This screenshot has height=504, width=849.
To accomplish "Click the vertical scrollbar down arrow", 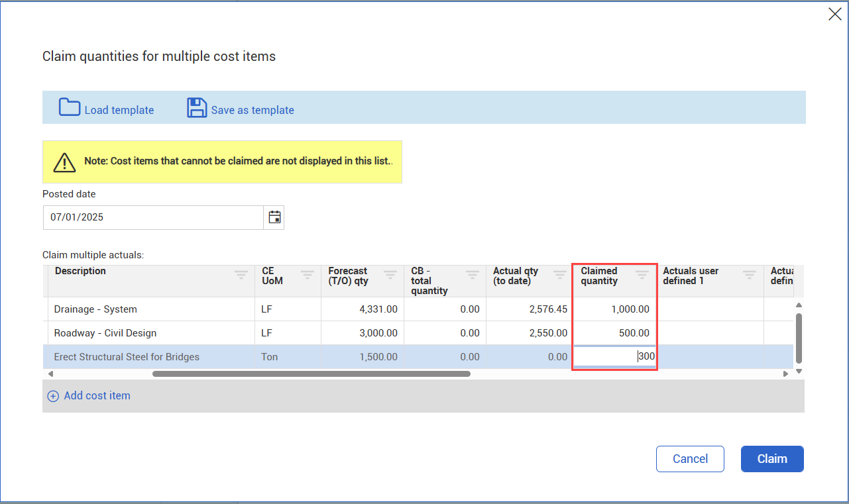I will [x=799, y=372].
